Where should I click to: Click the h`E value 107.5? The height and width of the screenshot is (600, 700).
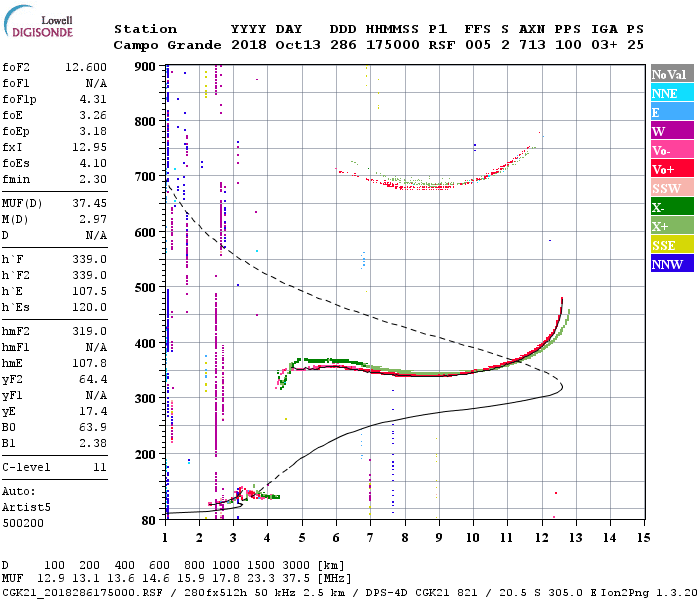click(89, 292)
